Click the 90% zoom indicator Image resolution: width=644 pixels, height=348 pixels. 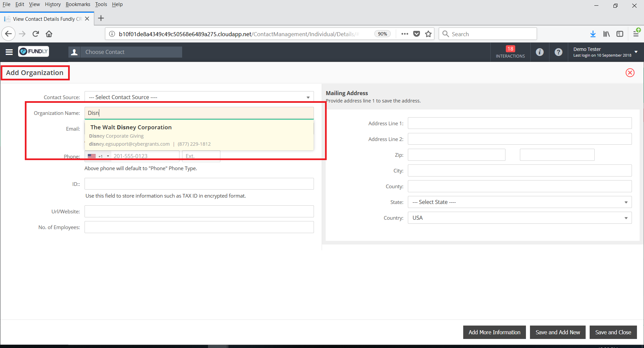382,34
